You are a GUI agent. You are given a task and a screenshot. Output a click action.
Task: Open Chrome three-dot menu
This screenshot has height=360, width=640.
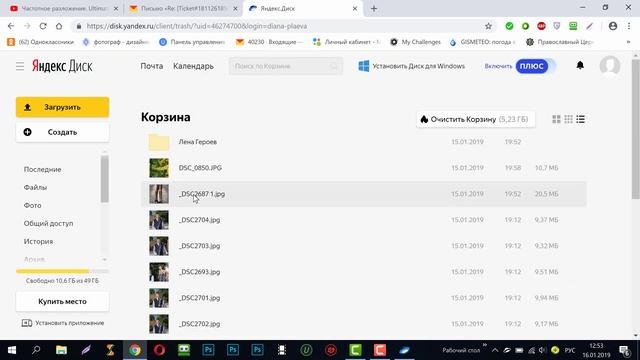pyautogui.click(x=629, y=26)
